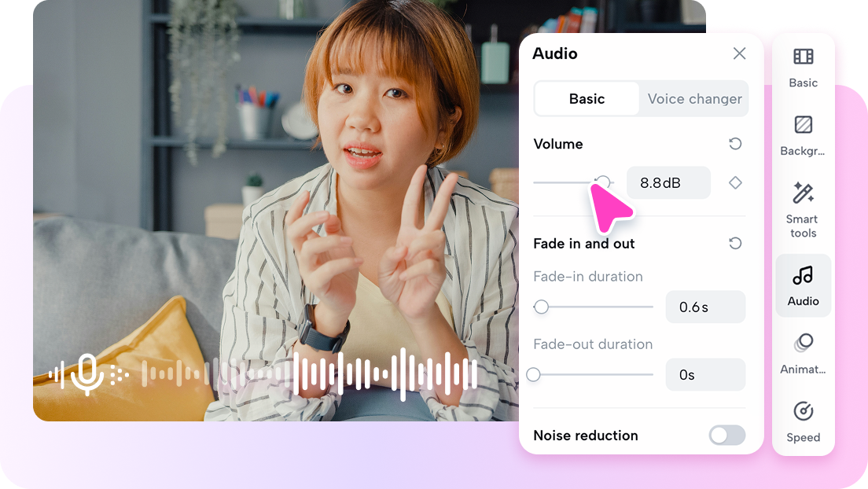Viewport: 868px width, 489px height.
Task: Click the audio waveform overlay on video
Action: click(309, 374)
